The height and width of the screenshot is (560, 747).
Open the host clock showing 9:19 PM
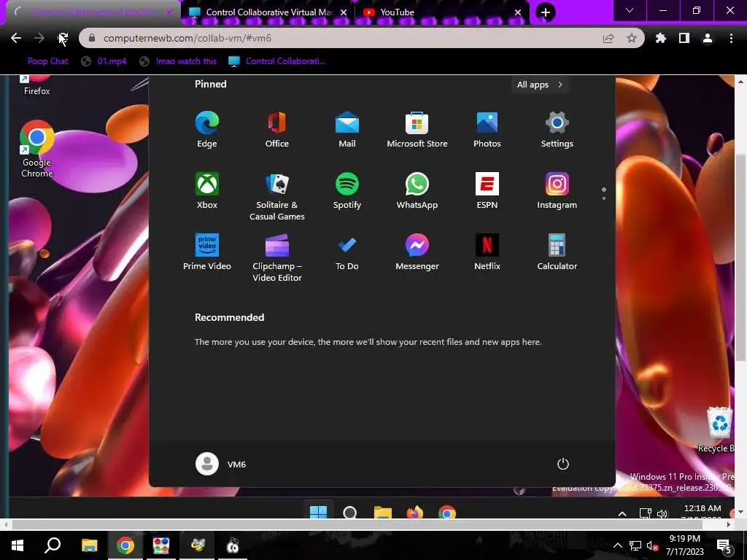click(684, 545)
